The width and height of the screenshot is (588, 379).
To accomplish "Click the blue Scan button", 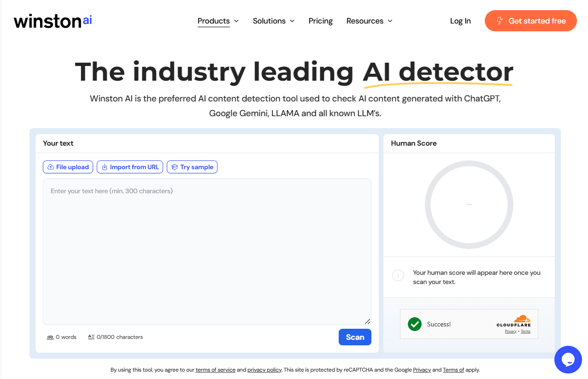I will pos(355,337).
